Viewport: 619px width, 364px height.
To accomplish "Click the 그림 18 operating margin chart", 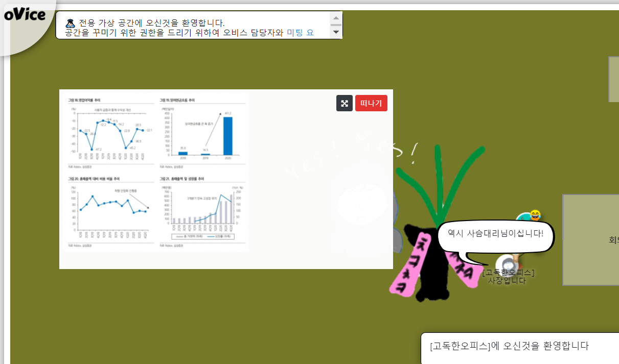I will point(111,133).
